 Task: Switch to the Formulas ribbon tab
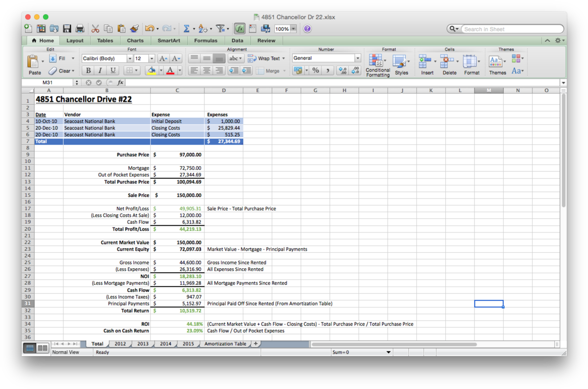click(205, 40)
